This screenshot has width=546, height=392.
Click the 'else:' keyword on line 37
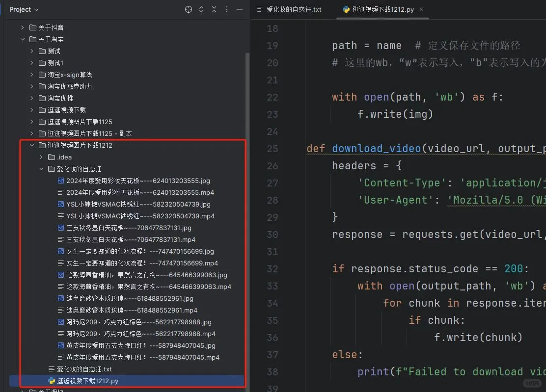click(347, 355)
